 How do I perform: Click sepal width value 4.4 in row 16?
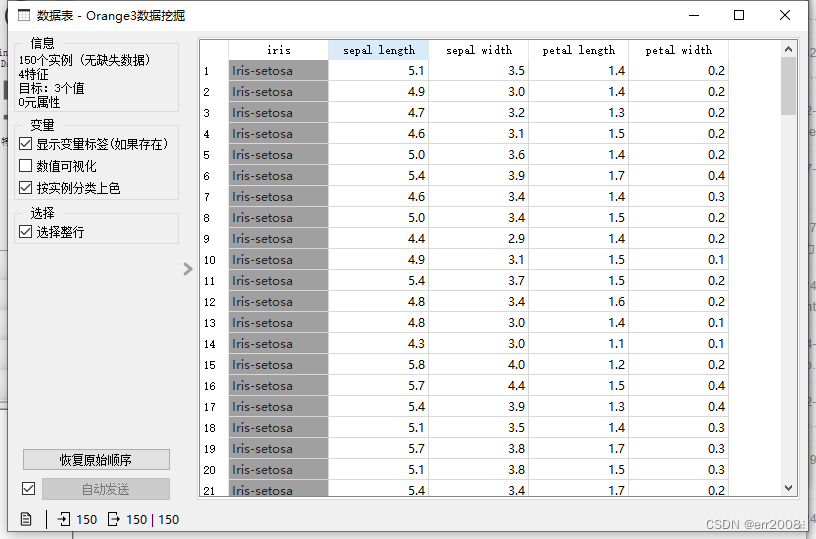tap(478, 386)
